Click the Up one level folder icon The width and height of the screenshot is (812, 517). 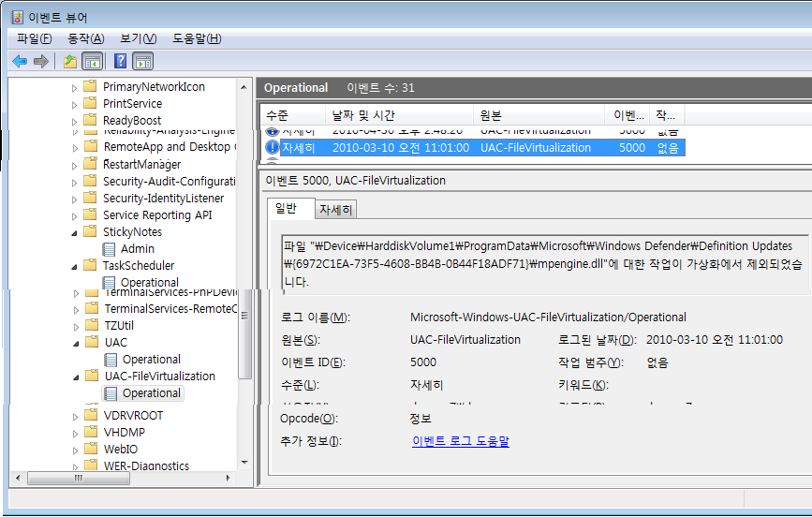tap(70, 62)
